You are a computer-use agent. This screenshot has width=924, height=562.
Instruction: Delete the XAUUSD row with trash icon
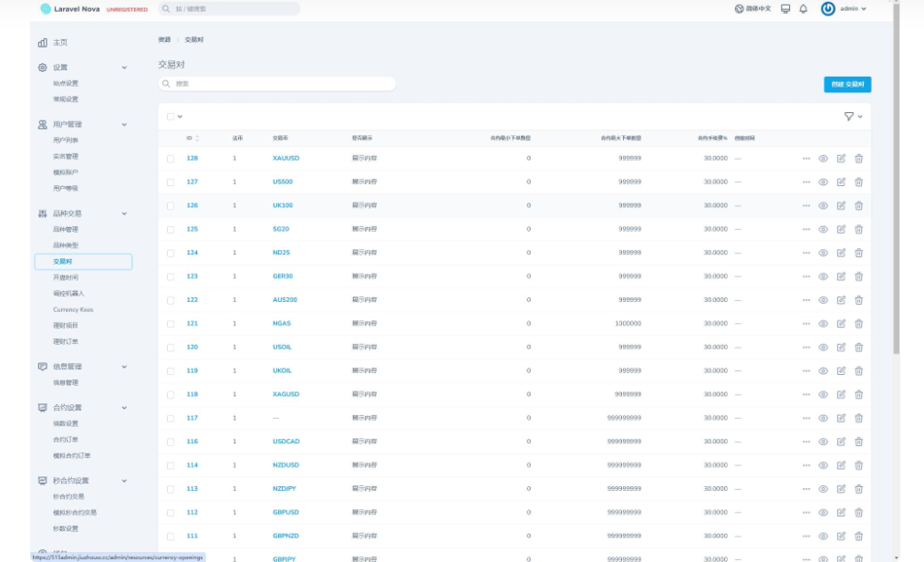(x=858, y=158)
